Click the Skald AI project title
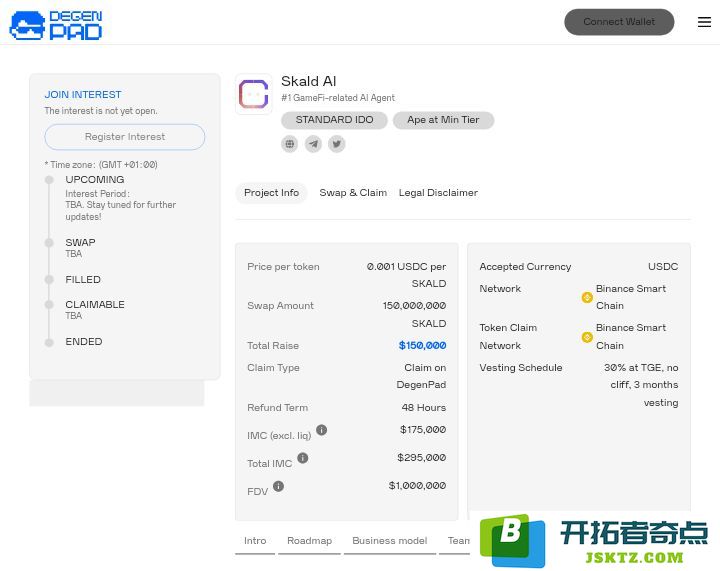Image resolution: width=720 pixels, height=571 pixels. [x=309, y=81]
